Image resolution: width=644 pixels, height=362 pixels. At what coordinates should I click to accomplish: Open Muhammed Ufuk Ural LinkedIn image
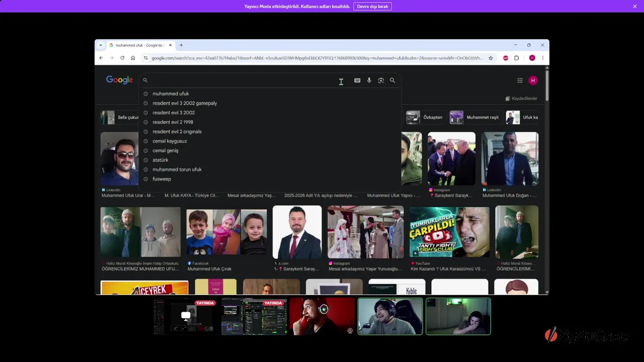point(119,159)
